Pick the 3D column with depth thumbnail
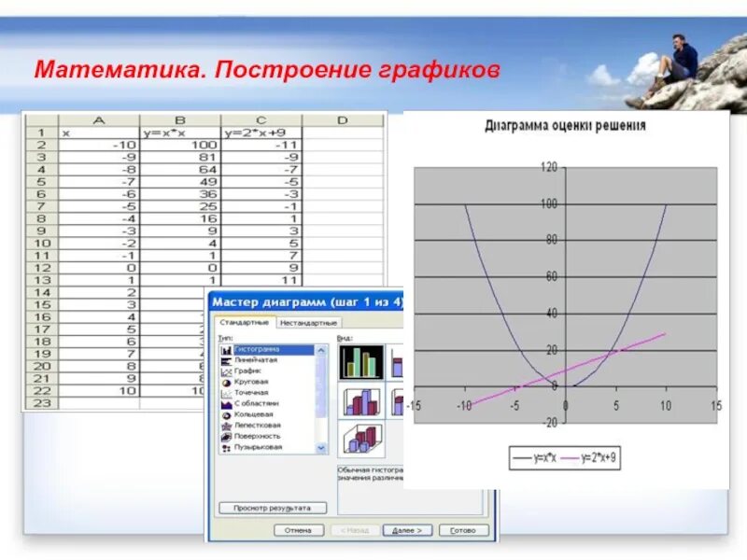The width and height of the screenshot is (747, 560). click(361, 441)
